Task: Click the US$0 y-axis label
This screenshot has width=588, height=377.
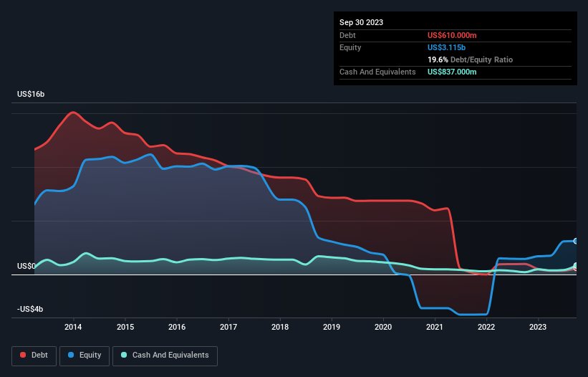Action: point(26,266)
